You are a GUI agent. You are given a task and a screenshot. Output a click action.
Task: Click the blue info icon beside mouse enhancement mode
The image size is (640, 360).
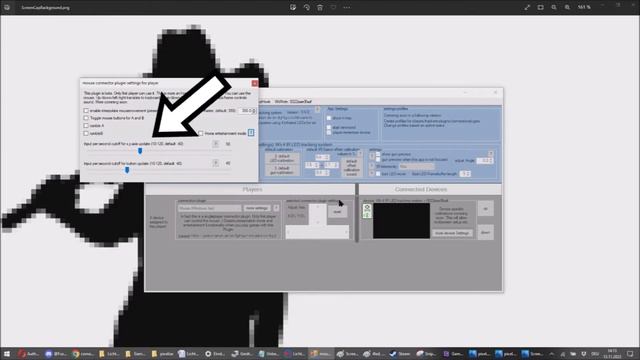(251, 133)
